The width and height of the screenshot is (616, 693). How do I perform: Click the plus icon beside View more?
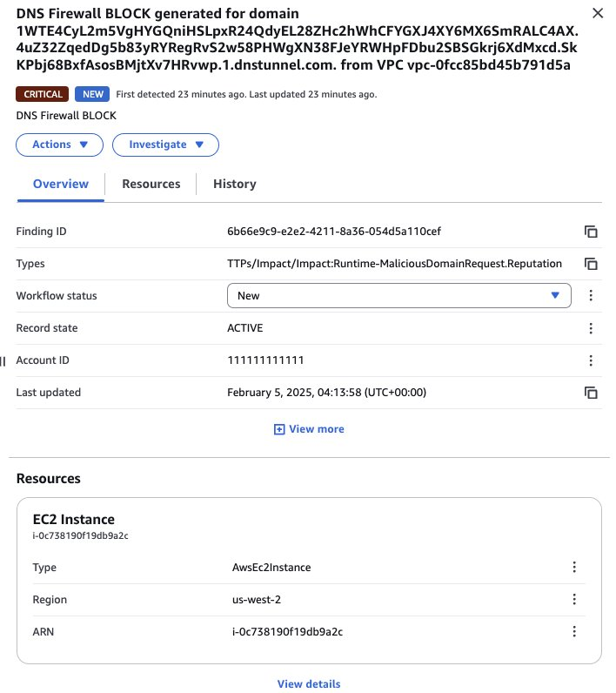coord(279,429)
